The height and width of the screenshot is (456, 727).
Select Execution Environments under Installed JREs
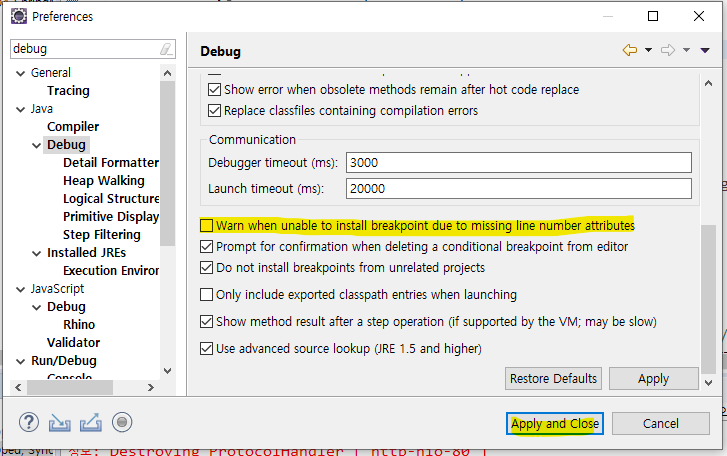111,271
